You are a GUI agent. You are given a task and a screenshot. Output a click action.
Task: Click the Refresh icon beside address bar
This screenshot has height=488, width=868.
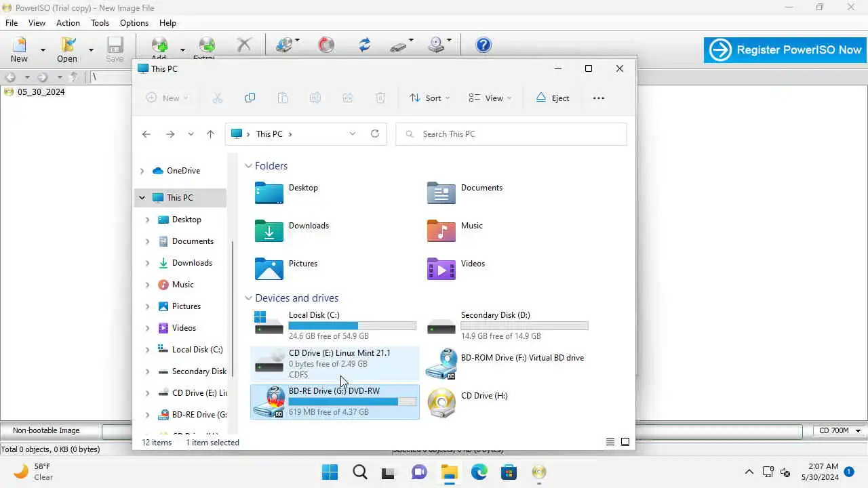(375, 134)
